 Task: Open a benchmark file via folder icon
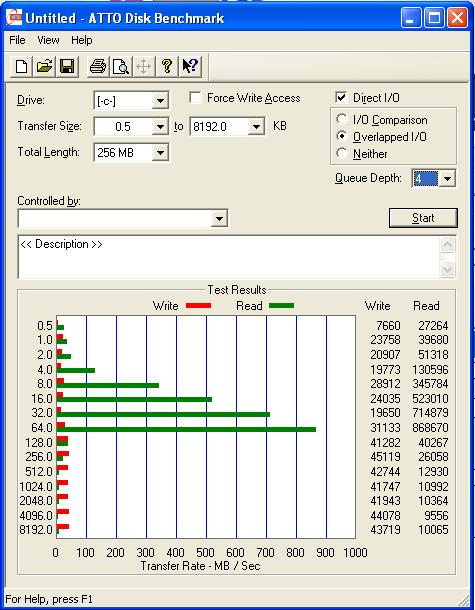point(44,67)
